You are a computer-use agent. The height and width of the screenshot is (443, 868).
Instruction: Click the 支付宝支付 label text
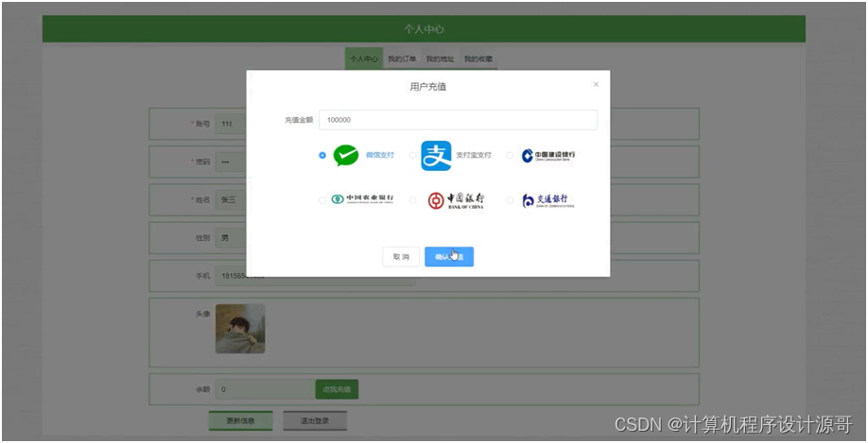click(x=474, y=156)
